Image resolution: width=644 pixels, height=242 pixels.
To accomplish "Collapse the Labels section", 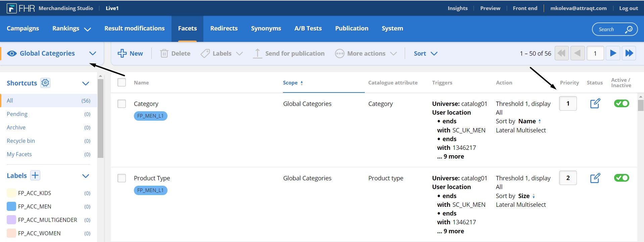I will (x=86, y=176).
